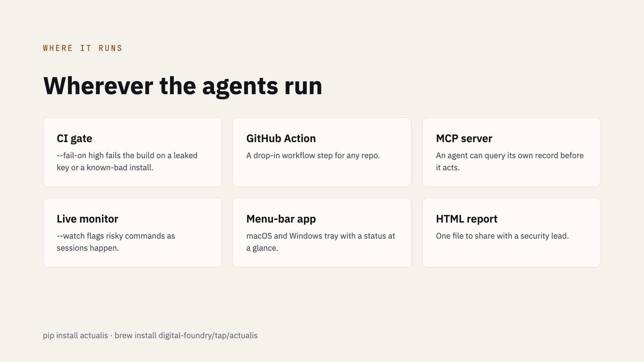Viewport: 644px width, 362px height.
Task: Select the Live monitor card title
Action: 88,219
